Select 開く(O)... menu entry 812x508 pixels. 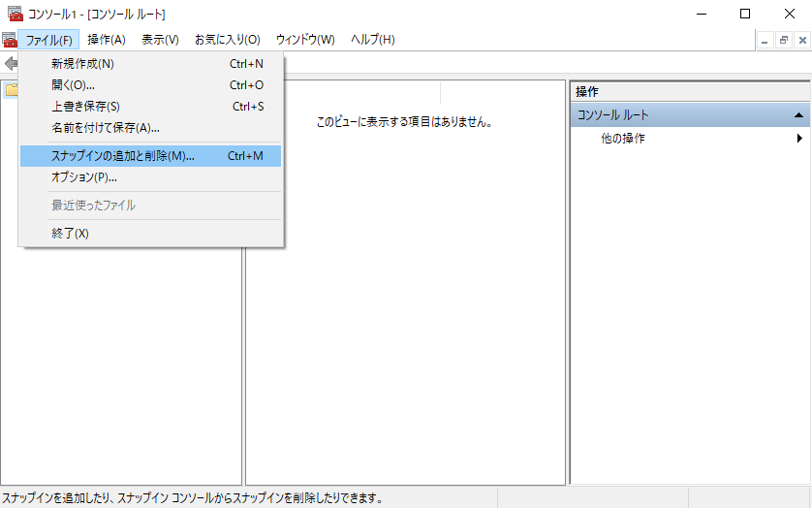coord(151,85)
